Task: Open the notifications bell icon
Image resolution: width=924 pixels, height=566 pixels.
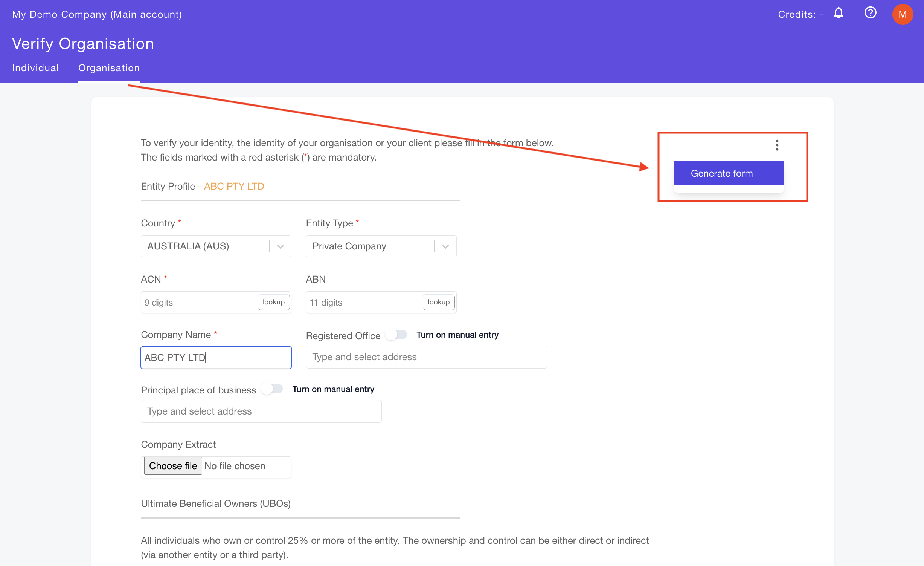Action: [x=839, y=13]
